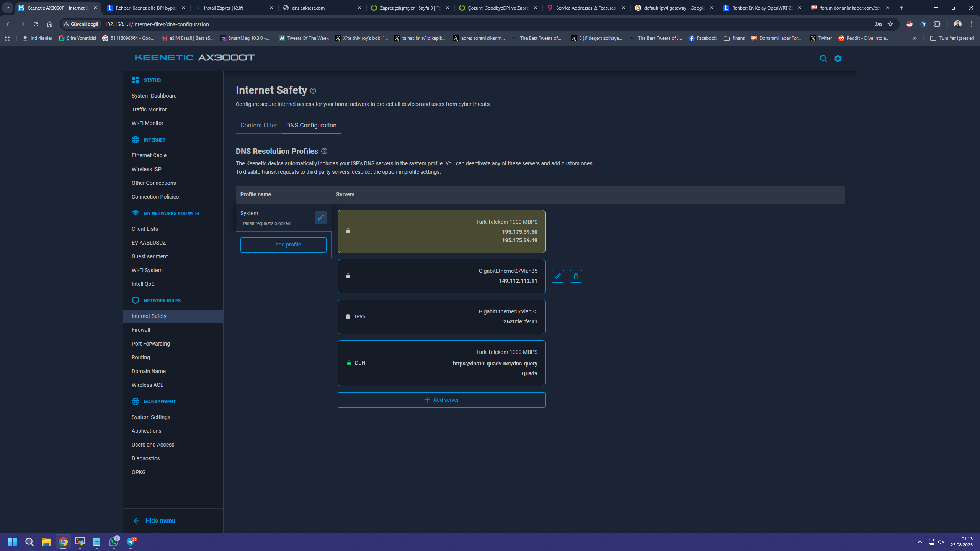Bookmark this page with the star icon

click(x=890, y=24)
